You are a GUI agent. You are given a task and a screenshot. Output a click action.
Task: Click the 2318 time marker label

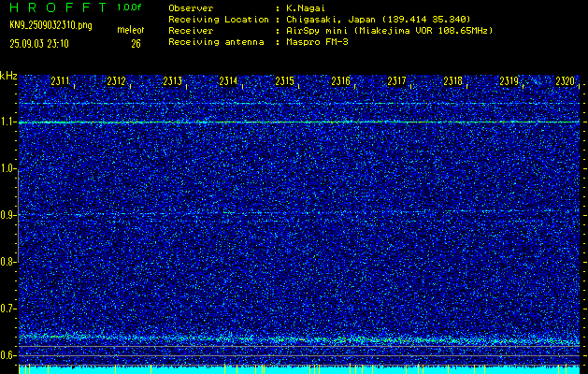pyautogui.click(x=453, y=81)
